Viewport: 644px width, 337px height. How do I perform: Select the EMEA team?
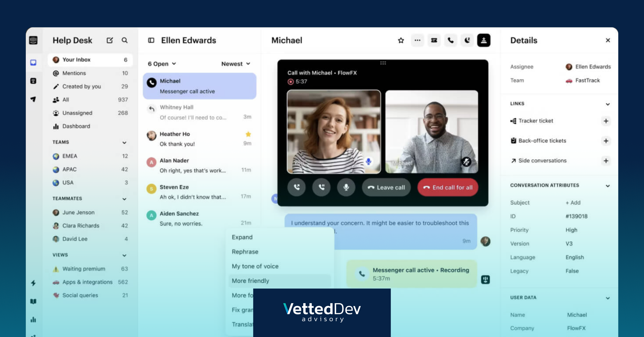(90, 156)
